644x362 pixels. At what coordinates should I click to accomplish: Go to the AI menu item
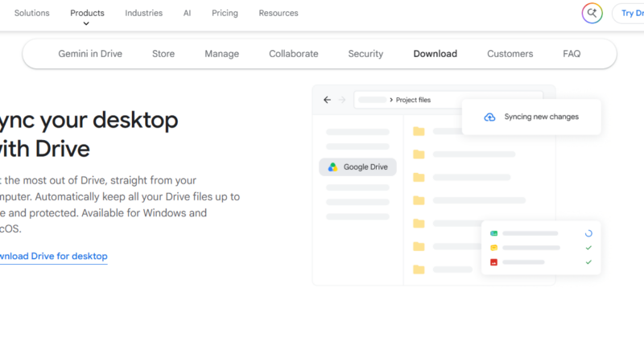(187, 13)
